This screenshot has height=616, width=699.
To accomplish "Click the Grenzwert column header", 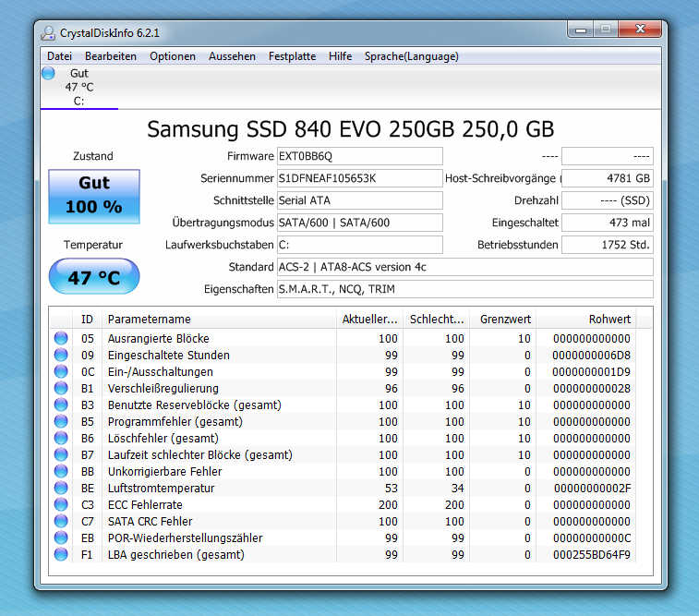I will point(503,320).
